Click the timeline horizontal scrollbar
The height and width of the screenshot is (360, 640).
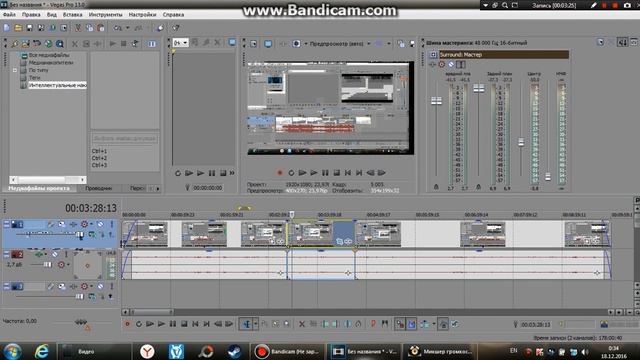point(151,312)
